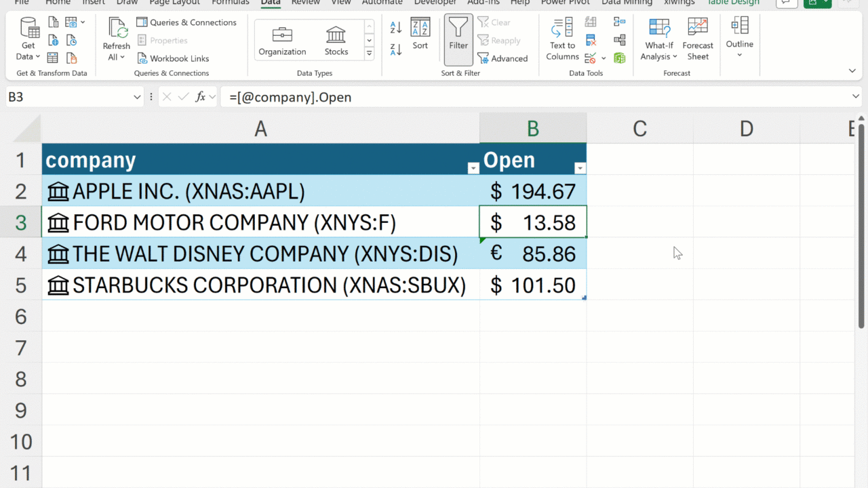The width and height of the screenshot is (868, 488).
Task: Collapse the ribbon with chevron
Action: (x=852, y=71)
